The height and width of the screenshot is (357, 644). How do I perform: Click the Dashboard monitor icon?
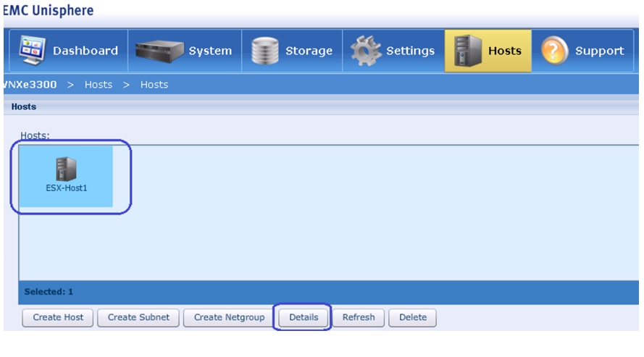pos(32,51)
